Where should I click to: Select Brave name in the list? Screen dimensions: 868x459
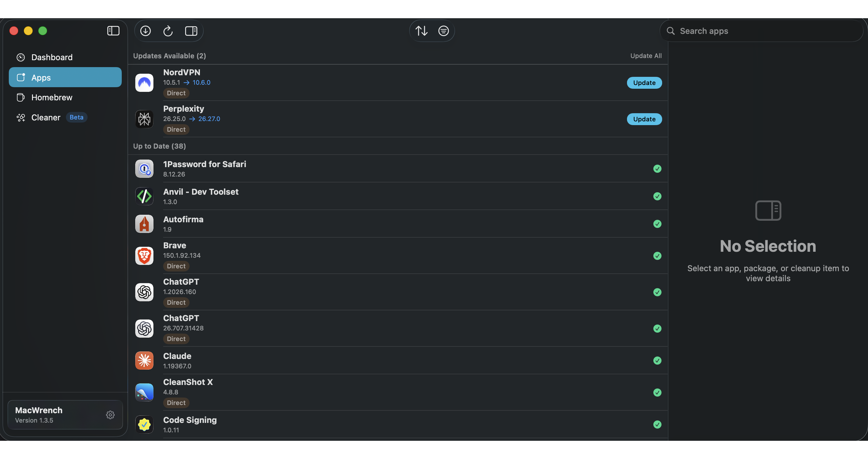(x=174, y=245)
